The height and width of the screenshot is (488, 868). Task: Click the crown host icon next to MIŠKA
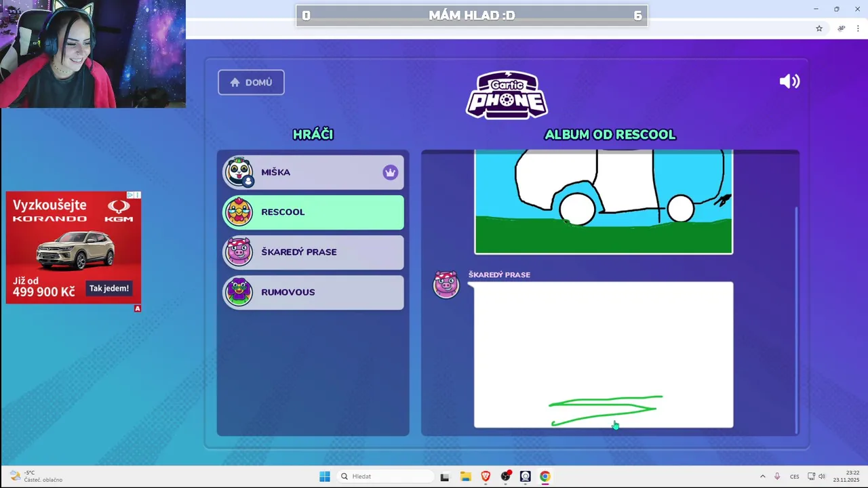click(390, 172)
